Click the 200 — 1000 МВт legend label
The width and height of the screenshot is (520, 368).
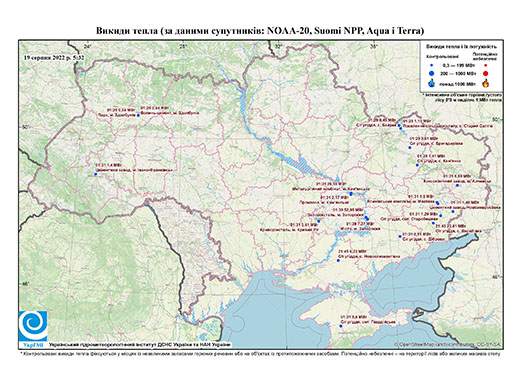(x=459, y=73)
